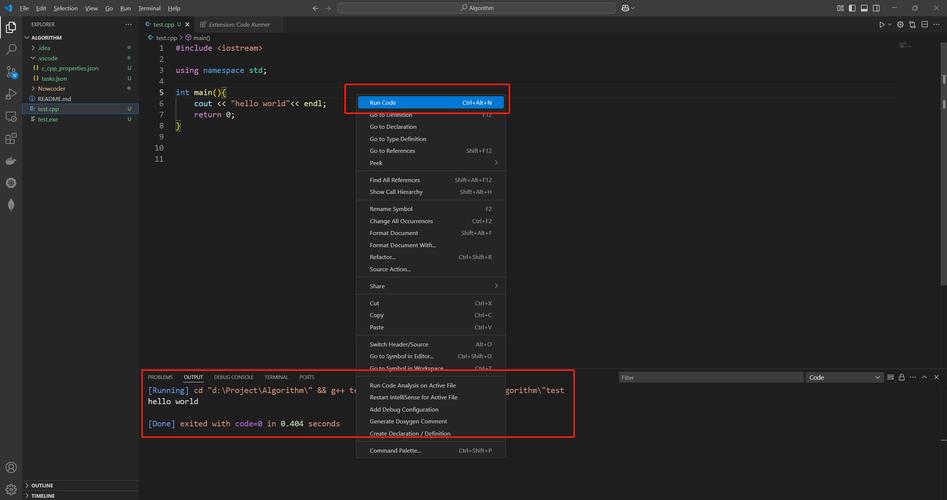Open the Manage gear in activity bar
This screenshot has width=947, height=500.
click(x=11, y=490)
